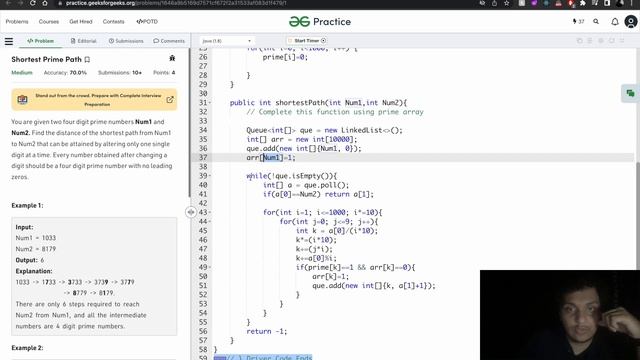Screen dimensions: 640x360
Task: Click the panel splitter handle icon
Action: [x=191, y=212]
